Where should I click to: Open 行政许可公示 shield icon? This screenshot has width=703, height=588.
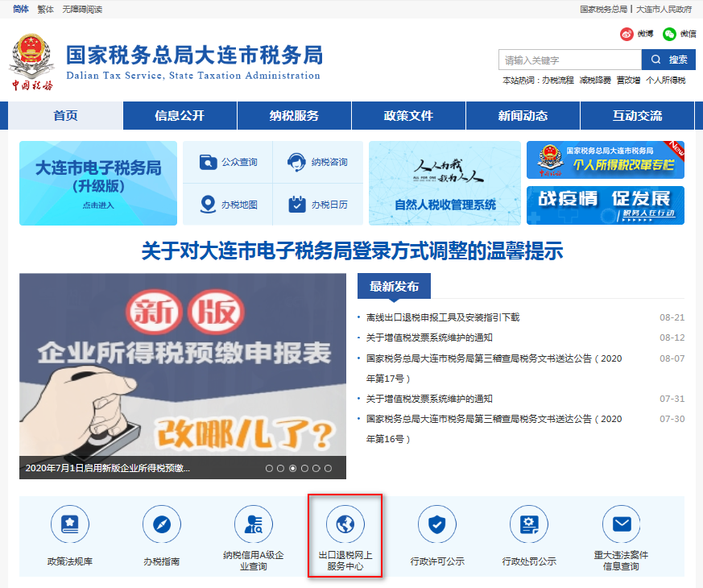pyautogui.click(x=437, y=524)
